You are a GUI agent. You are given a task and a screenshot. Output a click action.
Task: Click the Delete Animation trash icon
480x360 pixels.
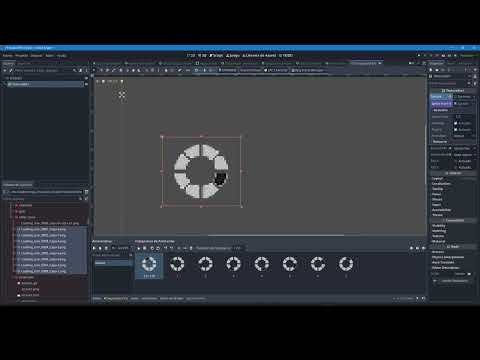click(x=106, y=248)
